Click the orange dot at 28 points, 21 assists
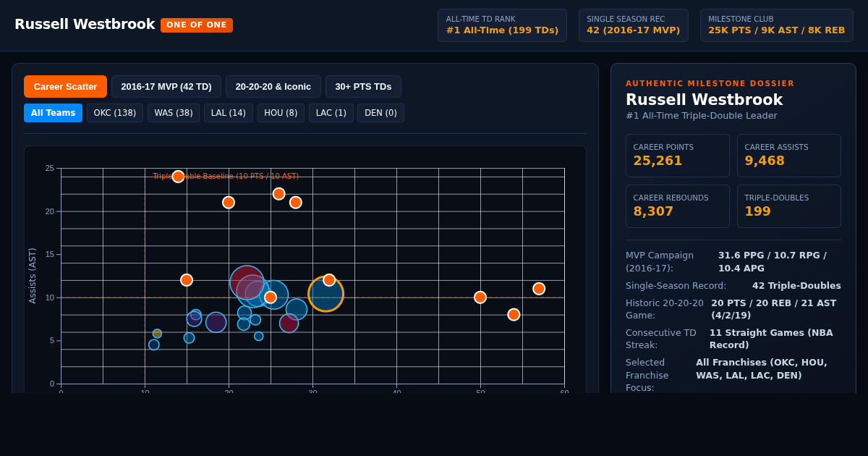Screen dimensions: 868x456 tap(296, 203)
